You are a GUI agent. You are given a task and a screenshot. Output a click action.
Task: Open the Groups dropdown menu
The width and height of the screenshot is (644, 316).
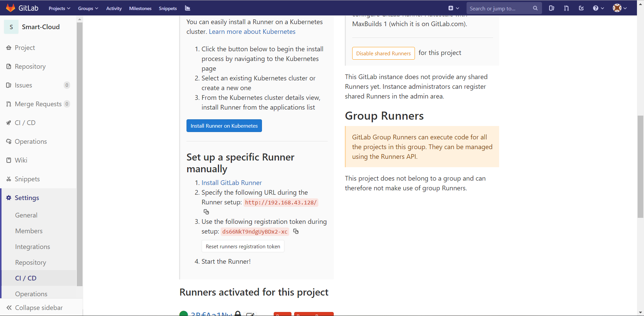coord(88,8)
